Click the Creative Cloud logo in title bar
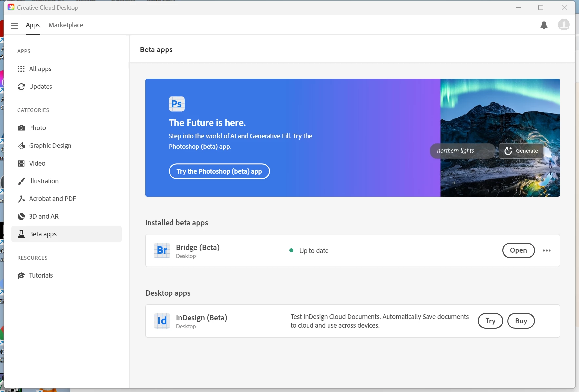Screen dimensions: 579x392 [x=11, y=7]
